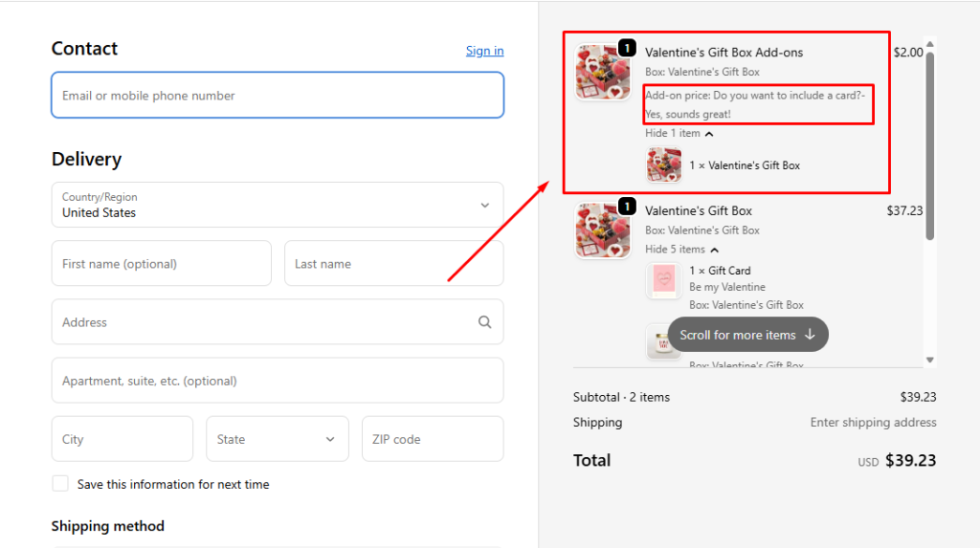Click the second Valentine's Gift Box product thumbnail
Screen dimensions: 980x548
click(x=602, y=230)
